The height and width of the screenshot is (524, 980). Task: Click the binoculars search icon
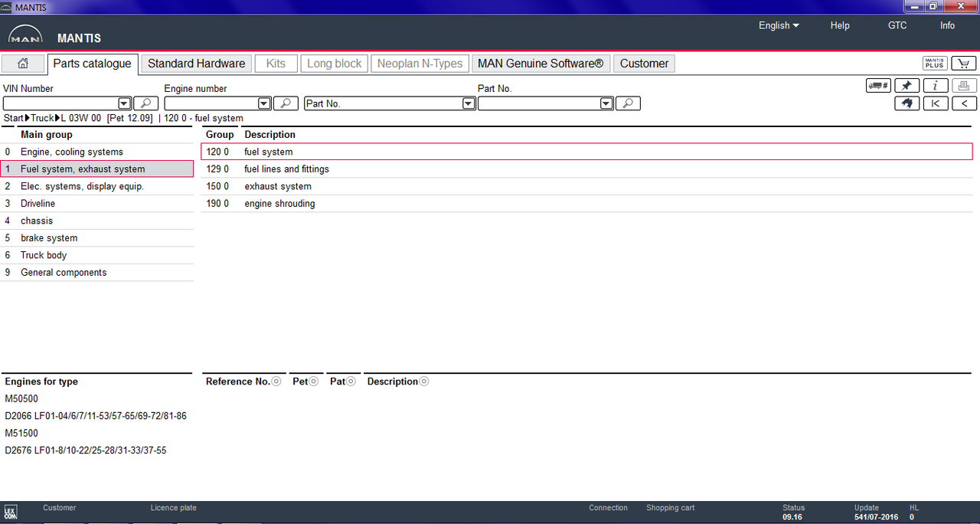906,103
